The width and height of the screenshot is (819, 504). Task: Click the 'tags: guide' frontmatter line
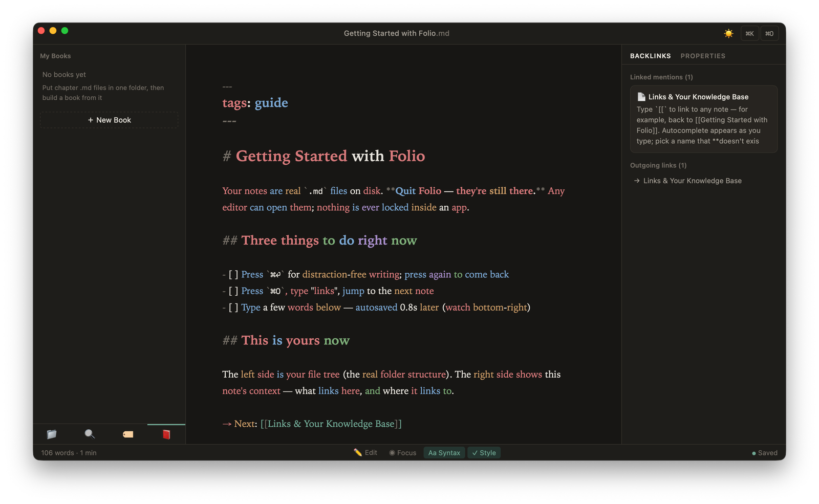[x=255, y=102]
